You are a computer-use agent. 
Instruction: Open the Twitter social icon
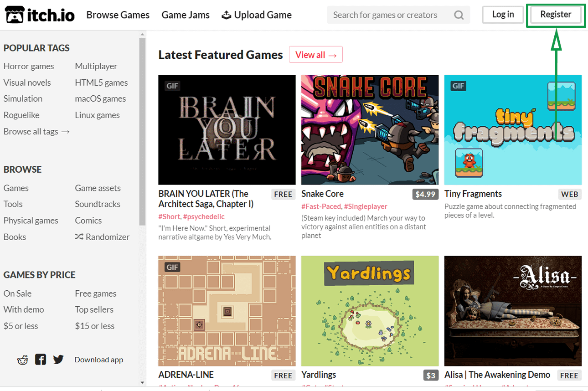click(58, 360)
